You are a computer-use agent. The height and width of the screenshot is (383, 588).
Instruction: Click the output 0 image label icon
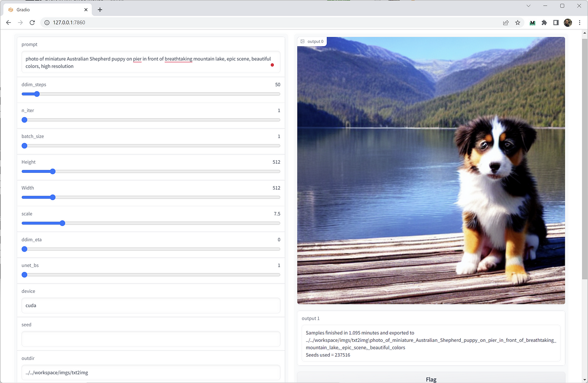(302, 42)
